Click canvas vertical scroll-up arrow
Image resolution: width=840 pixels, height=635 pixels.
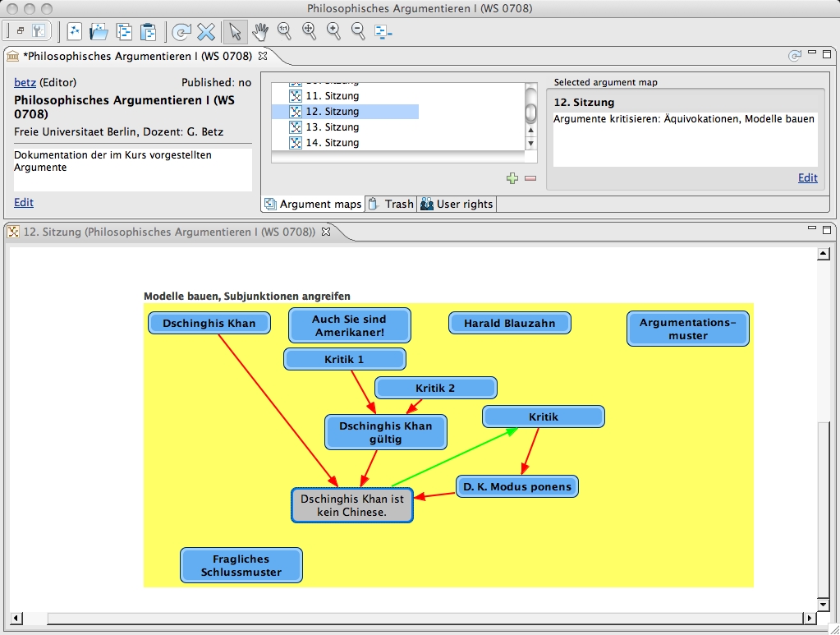click(824, 254)
